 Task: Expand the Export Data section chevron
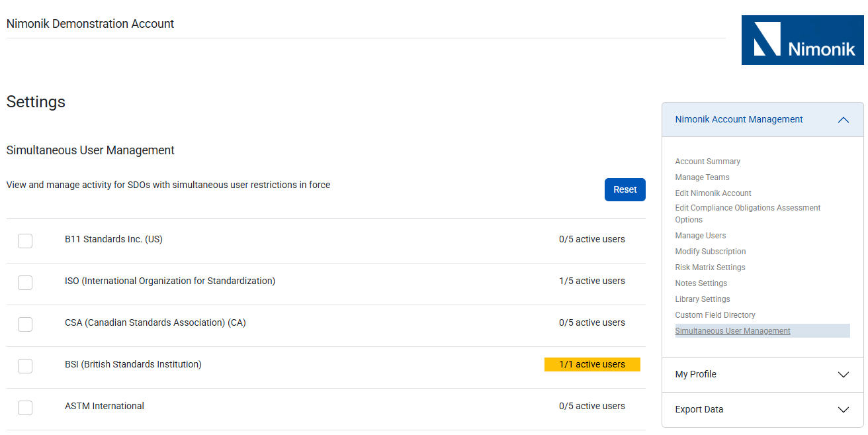[843, 410]
